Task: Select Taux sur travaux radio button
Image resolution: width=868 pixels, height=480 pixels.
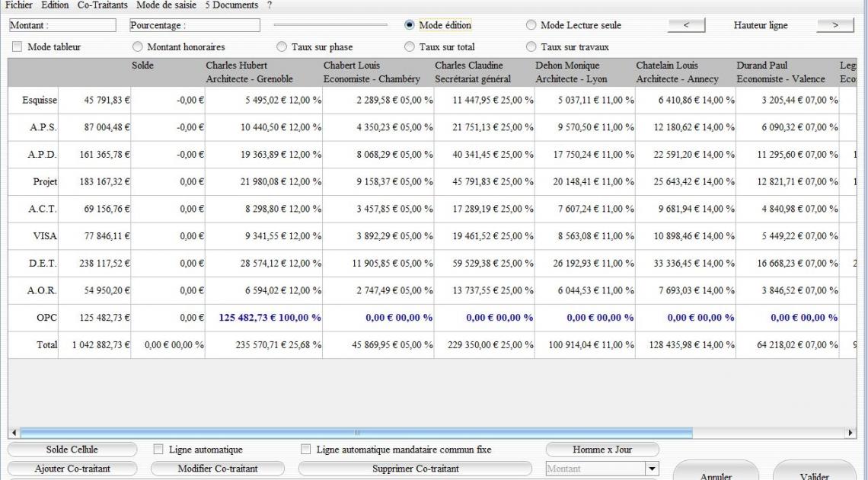Action: click(531, 46)
